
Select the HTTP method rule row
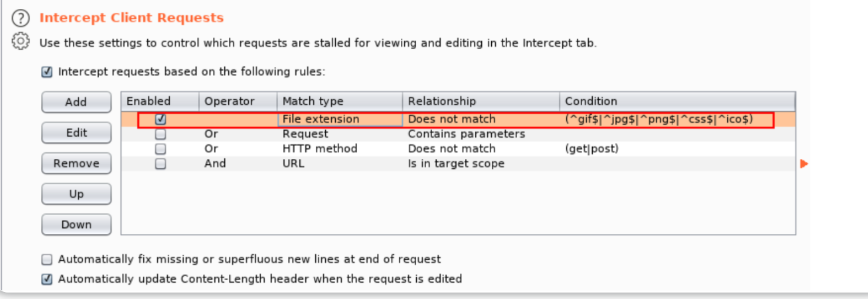coord(319,149)
